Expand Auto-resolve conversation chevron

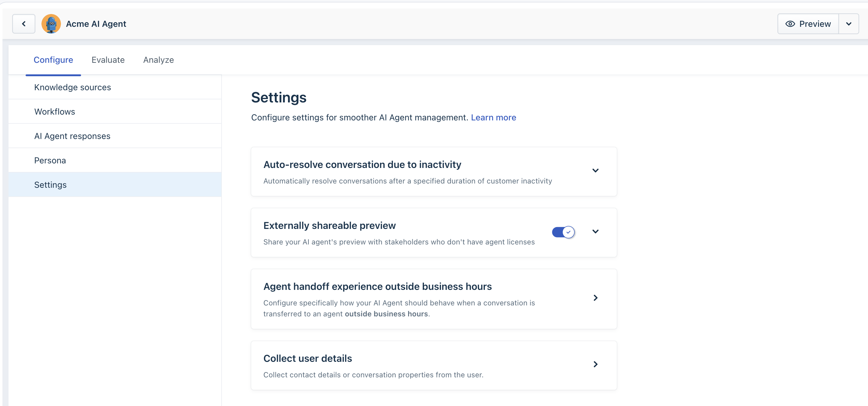595,170
